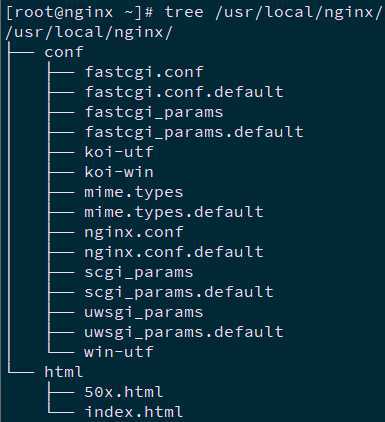Screen dimensions: 385x422
Task: Click the index.html file entry
Action: point(134,412)
